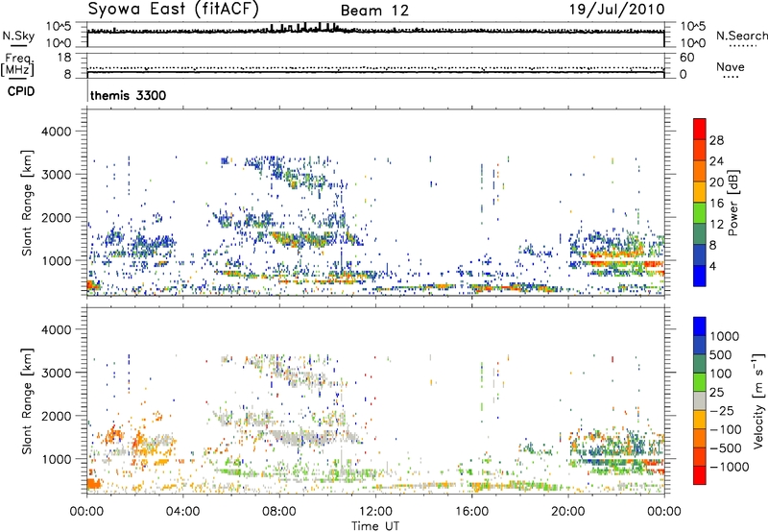Click the "-25" velocity colorbar label

tap(722, 410)
